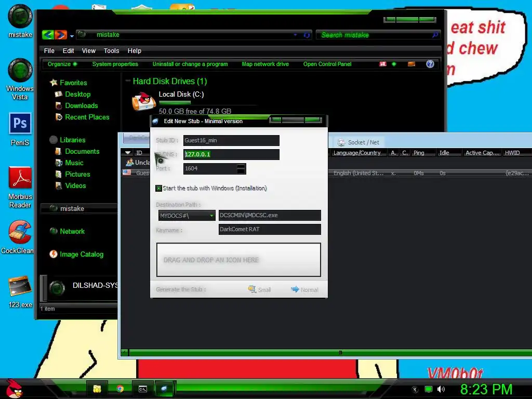532x399 pixels.
Task: Toggle the preview pane icon
Action: [411, 64]
